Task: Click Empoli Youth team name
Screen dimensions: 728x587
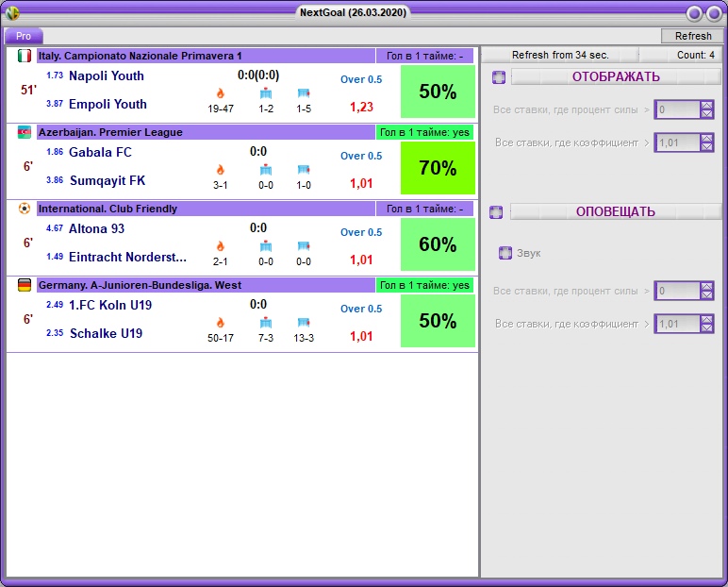Action: coord(108,104)
